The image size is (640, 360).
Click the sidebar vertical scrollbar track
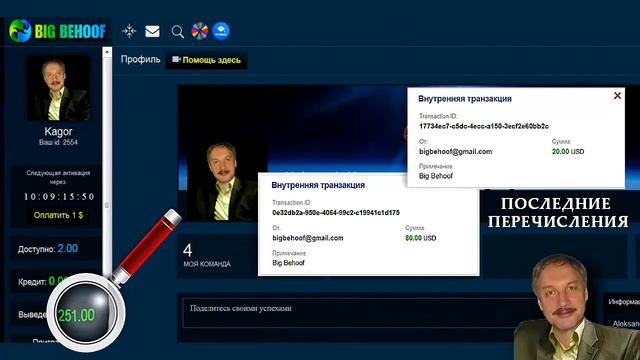pyautogui.click(x=107, y=163)
